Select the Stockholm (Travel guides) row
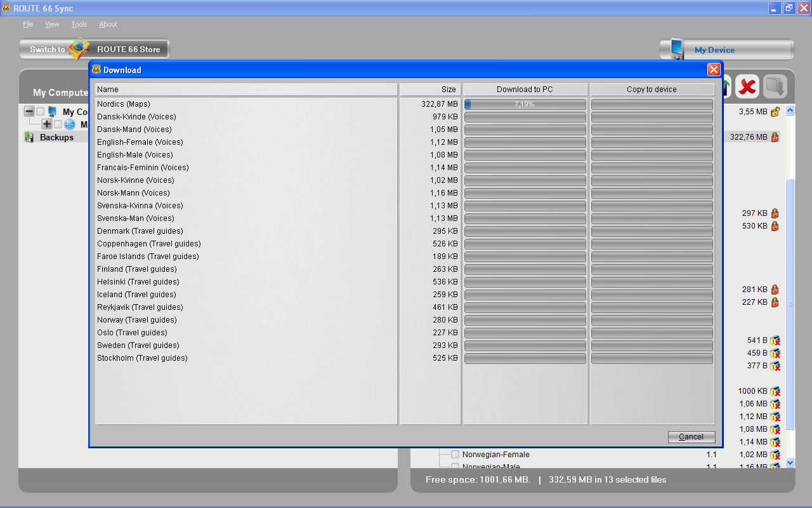The image size is (812, 508). click(x=246, y=358)
